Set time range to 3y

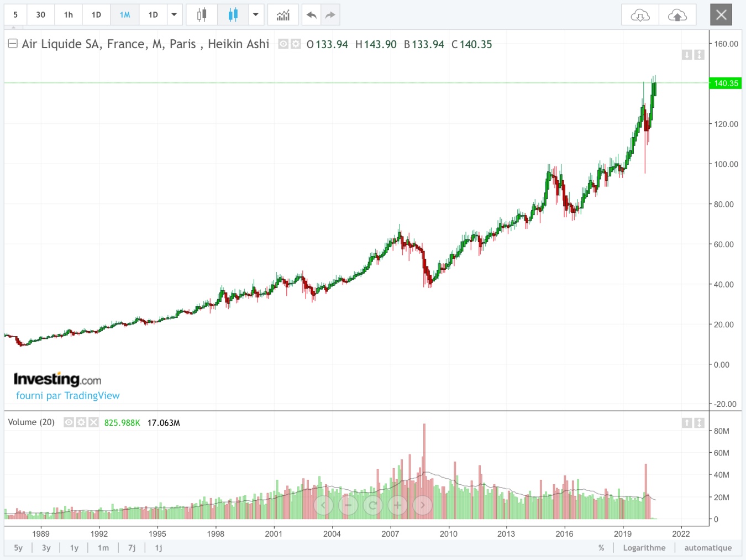46,548
